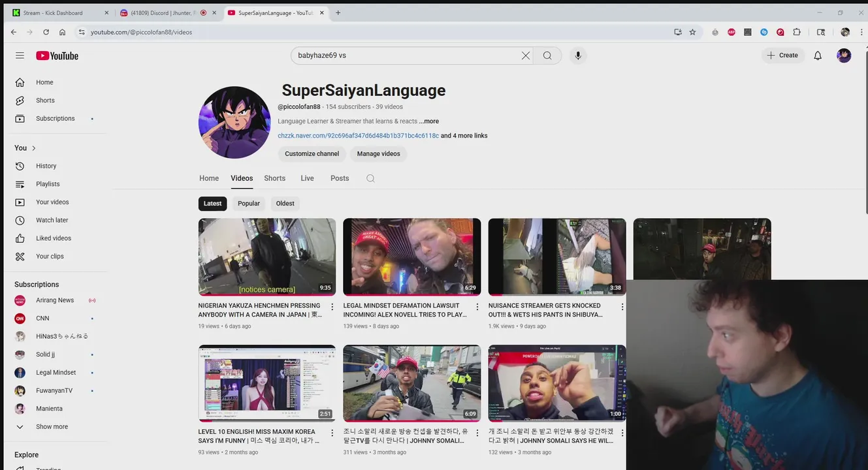Screen dimensions: 868x470
Task: Reload the page
Action: [46, 32]
